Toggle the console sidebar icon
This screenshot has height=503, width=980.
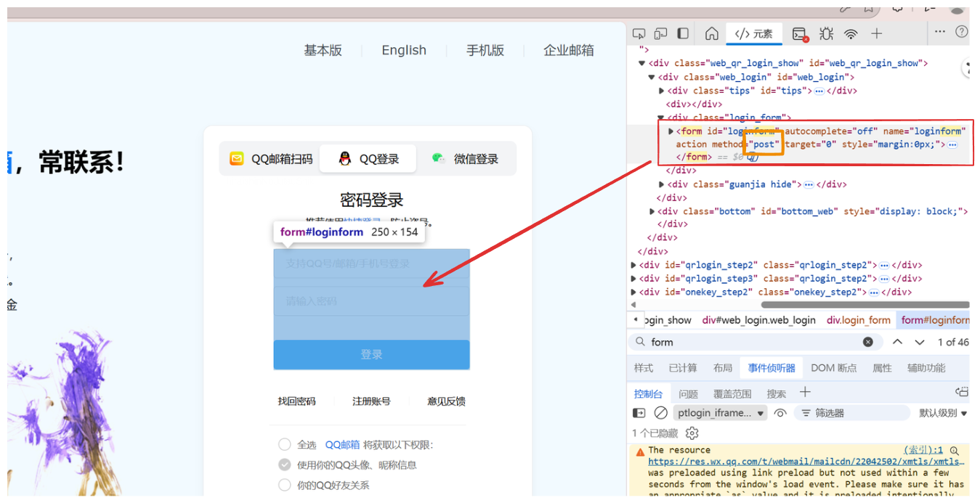639,413
